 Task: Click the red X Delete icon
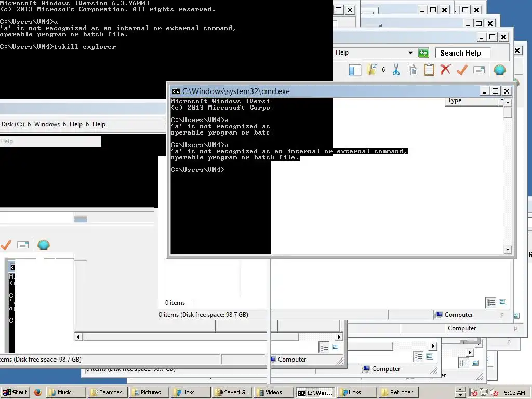[445, 70]
